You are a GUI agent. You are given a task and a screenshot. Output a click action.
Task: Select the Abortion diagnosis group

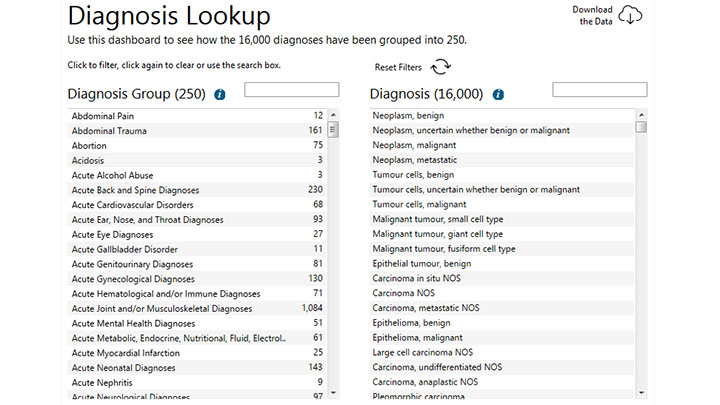pyautogui.click(x=197, y=146)
